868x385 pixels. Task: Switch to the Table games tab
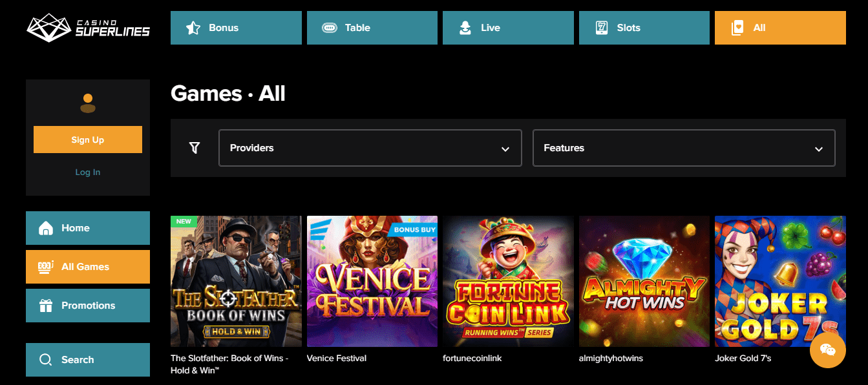click(372, 28)
